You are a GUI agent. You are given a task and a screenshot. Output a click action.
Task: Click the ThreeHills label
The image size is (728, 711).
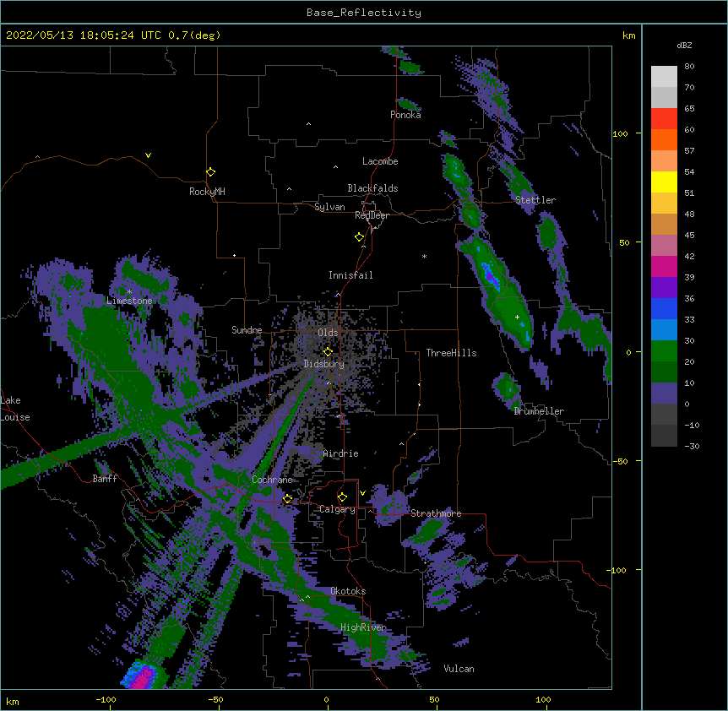[x=451, y=353]
